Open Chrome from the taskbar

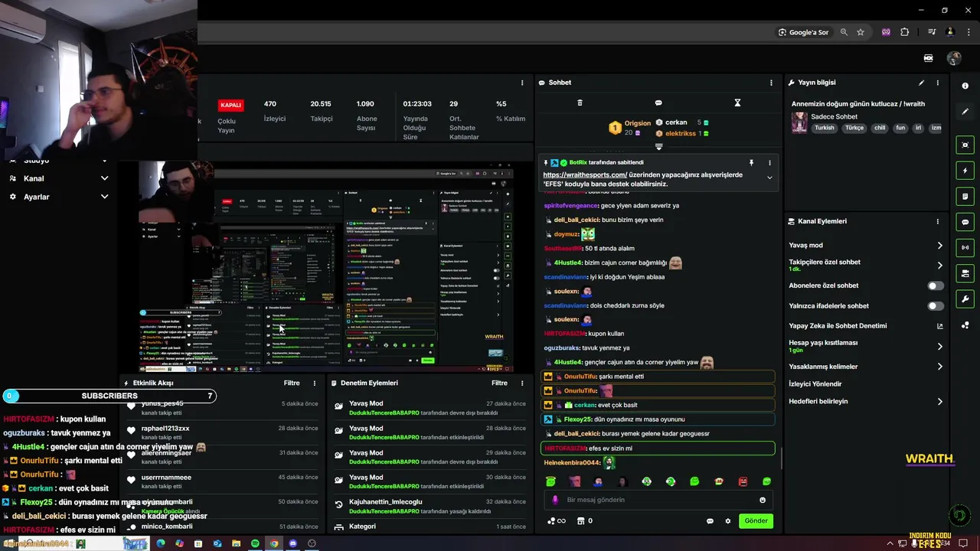click(x=273, y=543)
